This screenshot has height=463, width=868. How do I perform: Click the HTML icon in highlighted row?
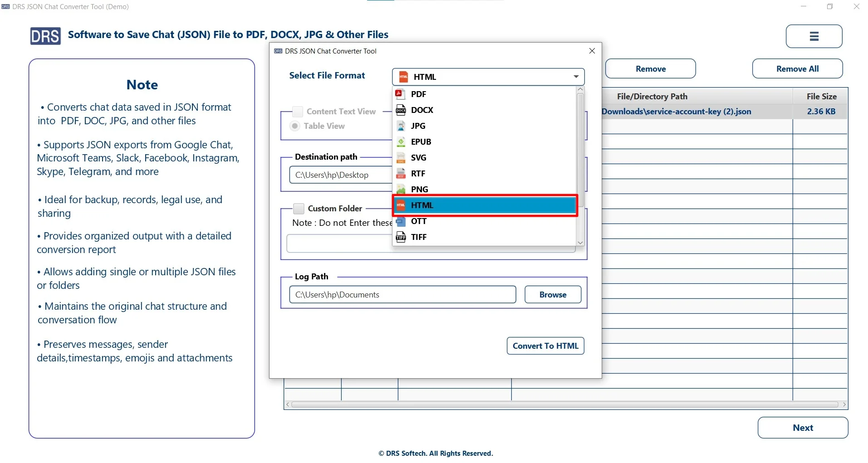[401, 205]
